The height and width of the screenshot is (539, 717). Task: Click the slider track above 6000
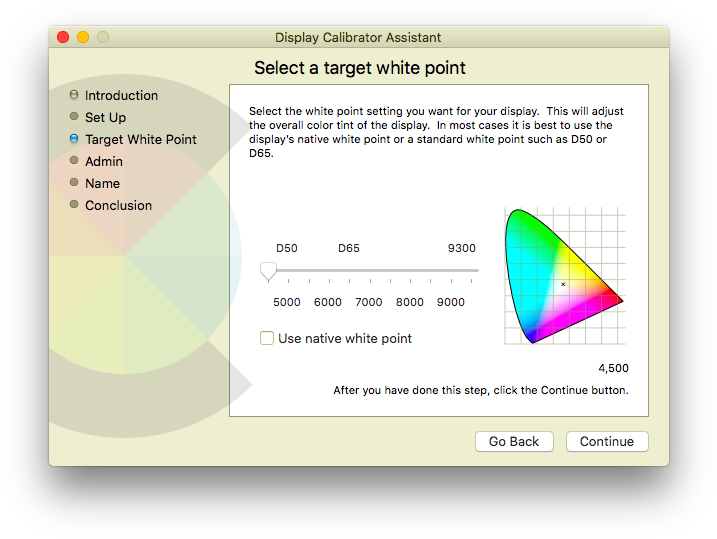click(x=328, y=270)
